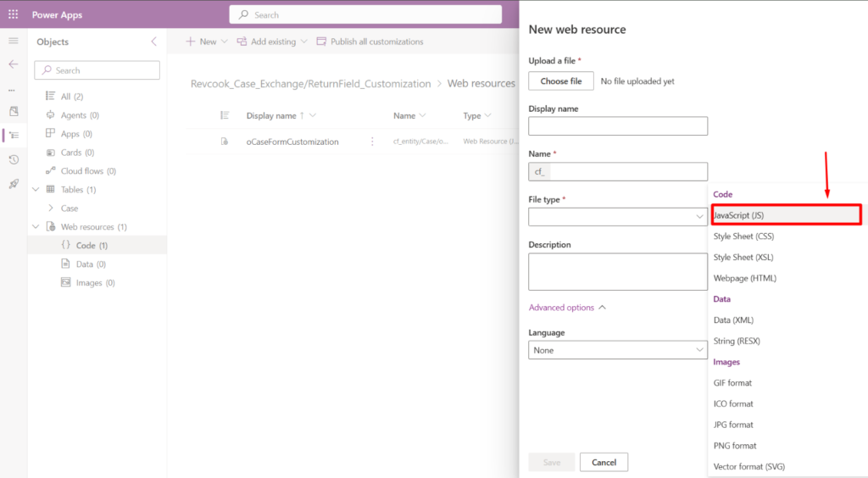Viewport: 868px width, 478px height.
Task: Choose JavaScript (JS) file type
Action: click(x=786, y=214)
